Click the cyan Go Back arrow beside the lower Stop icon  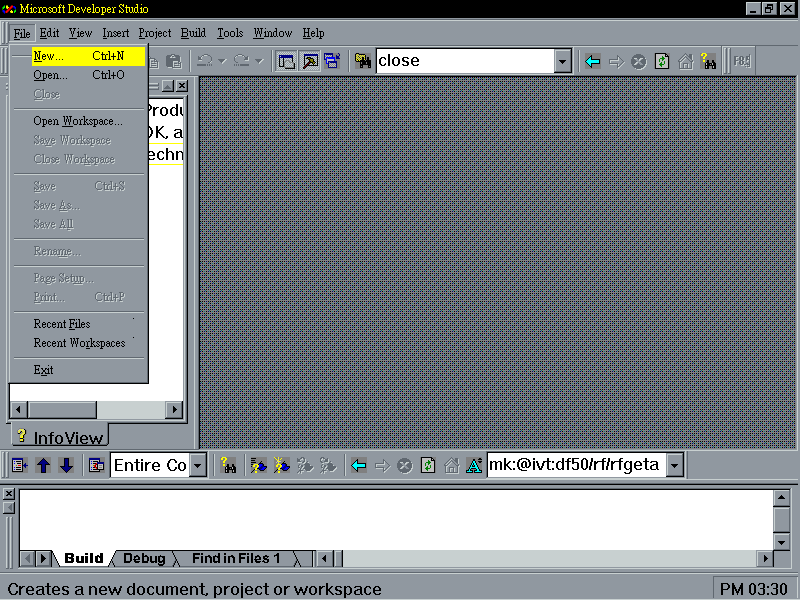(359, 465)
